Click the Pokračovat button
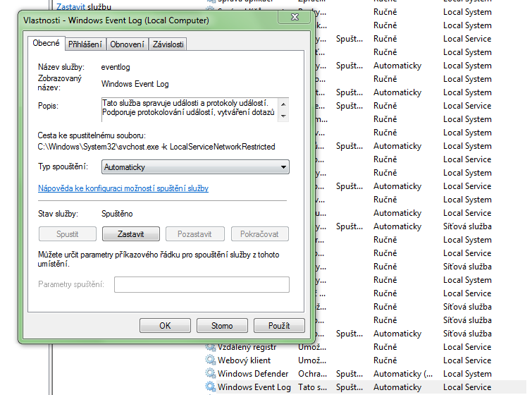Screen dimensions: 532x395 click(259, 234)
